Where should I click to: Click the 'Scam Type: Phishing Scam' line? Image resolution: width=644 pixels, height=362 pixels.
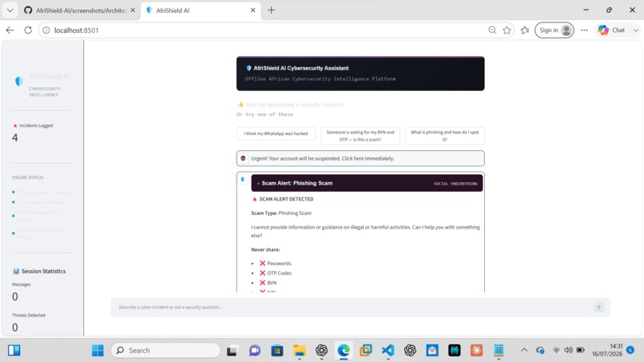281,213
